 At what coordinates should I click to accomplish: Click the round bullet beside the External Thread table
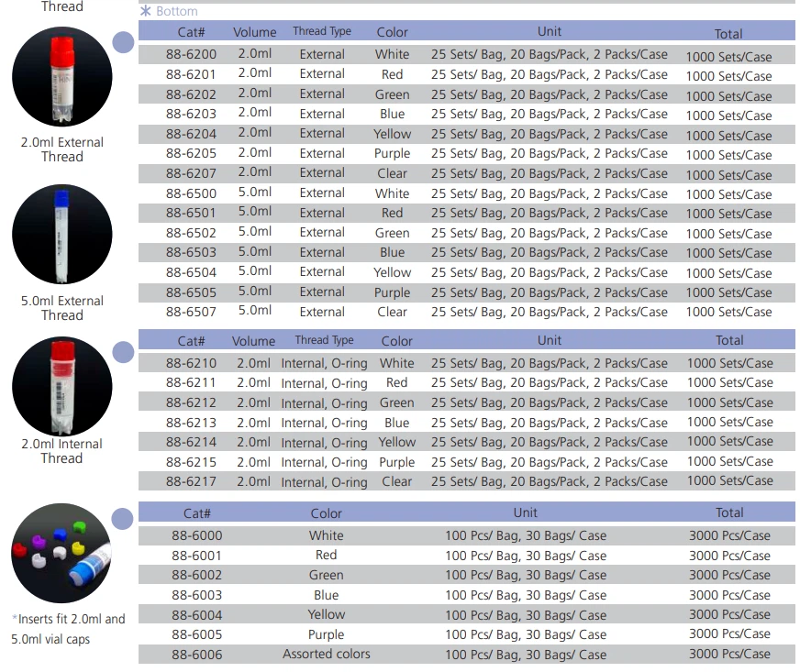click(123, 42)
